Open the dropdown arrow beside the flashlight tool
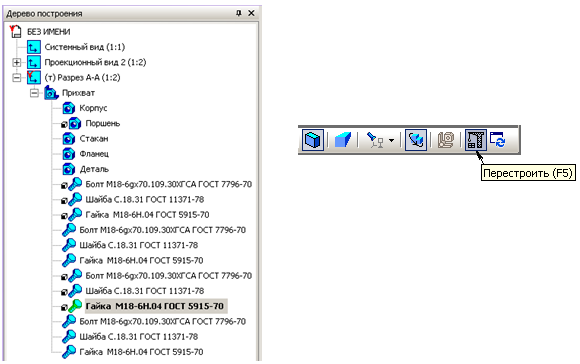 tap(391, 141)
